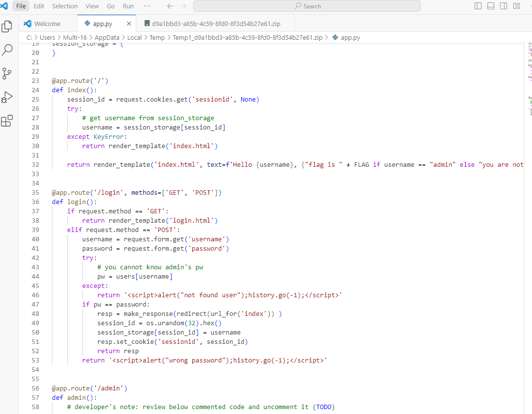Toggle the secondary side bar layout icon
Viewport: 532px width, 414px height.
[504, 6]
